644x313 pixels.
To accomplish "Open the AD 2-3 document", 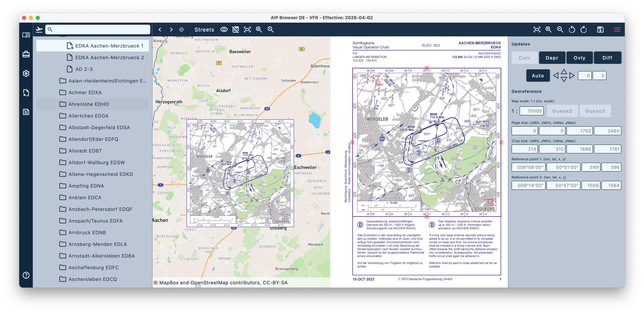I will (x=92, y=69).
